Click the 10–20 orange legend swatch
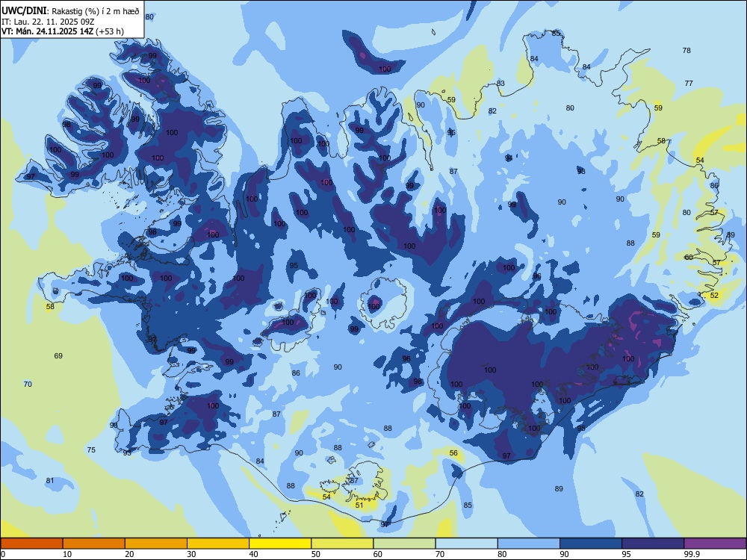Viewport: 747px width, 560px height. [94, 544]
